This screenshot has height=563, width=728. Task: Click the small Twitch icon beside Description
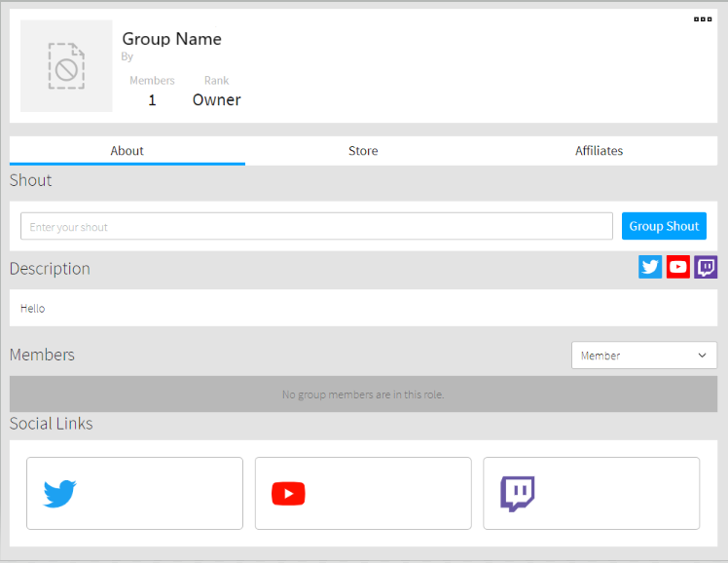(x=706, y=267)
